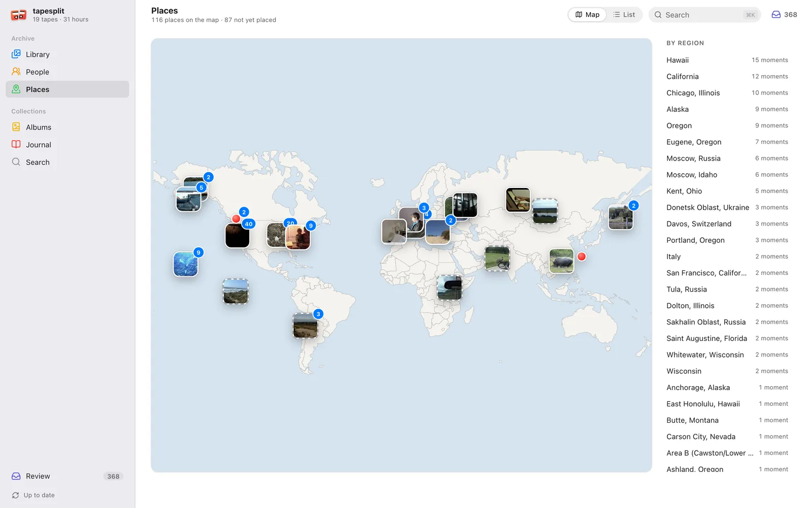The image size is (812, 508).
Task: Open the People section icon
Action: click(x=16, y=72)
